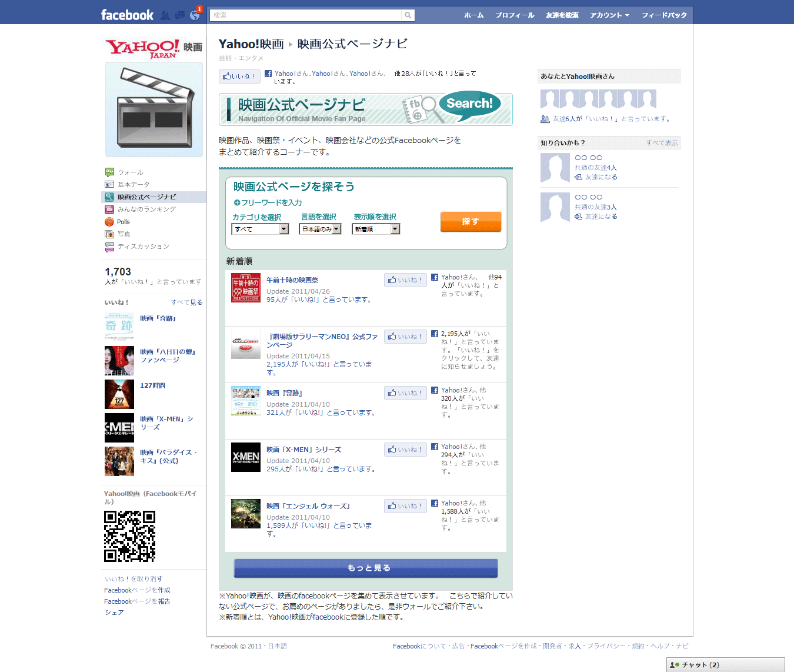This screenshot has width=794, height=672.
Task: Expand フリーワードを入力 option
Action: click(x=268, y=203)
